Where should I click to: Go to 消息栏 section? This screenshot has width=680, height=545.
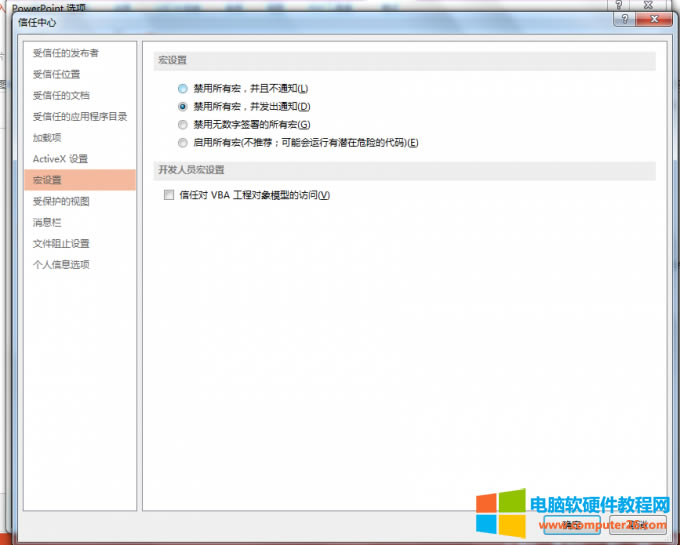[x=80, y=222]
